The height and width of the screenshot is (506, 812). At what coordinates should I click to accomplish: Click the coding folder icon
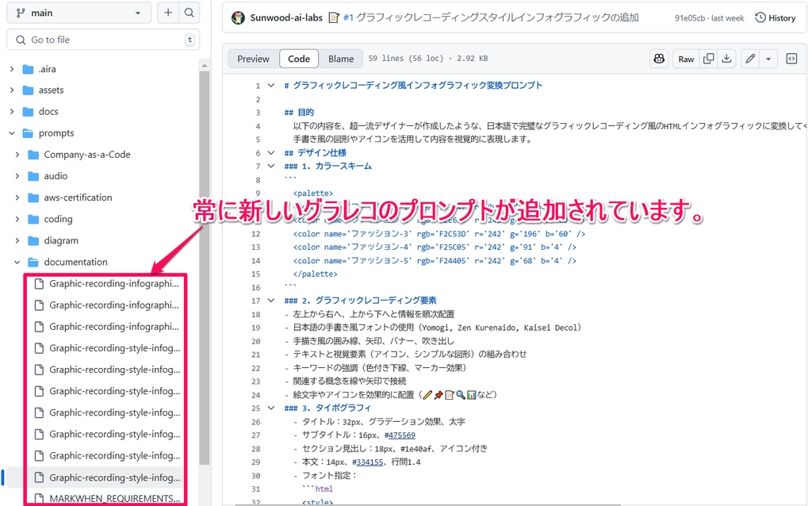[33, 219]
